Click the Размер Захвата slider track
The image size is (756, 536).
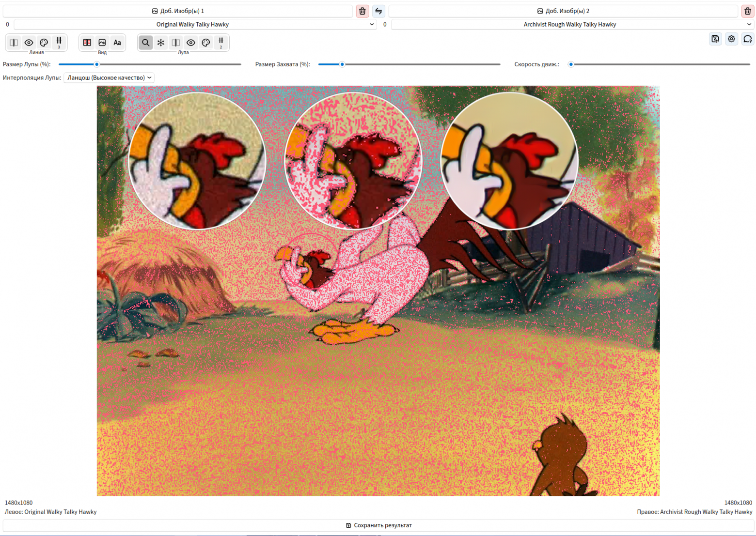[409, 64]
